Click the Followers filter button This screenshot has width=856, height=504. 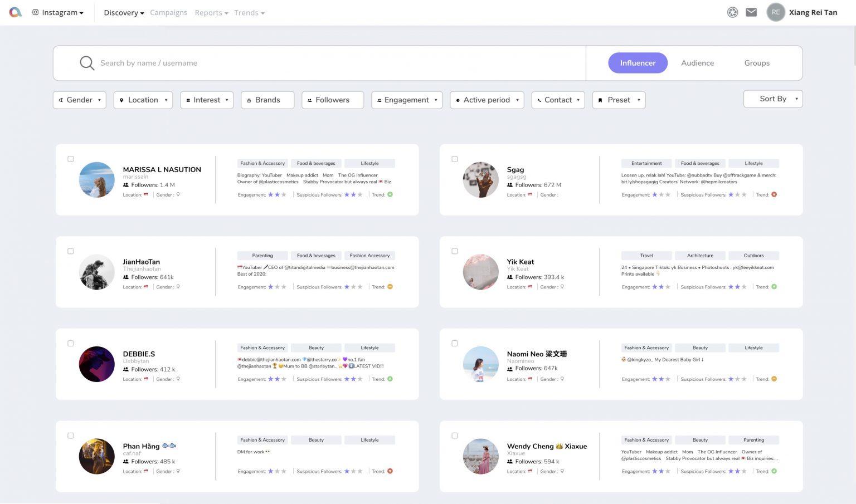332,100
